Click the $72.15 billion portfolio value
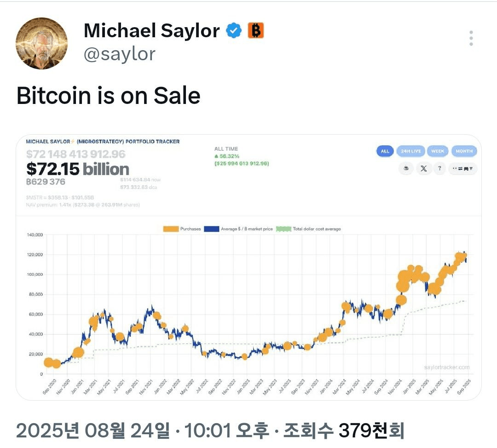Viewport: 497px width, 448px height. tap(78, 169)
